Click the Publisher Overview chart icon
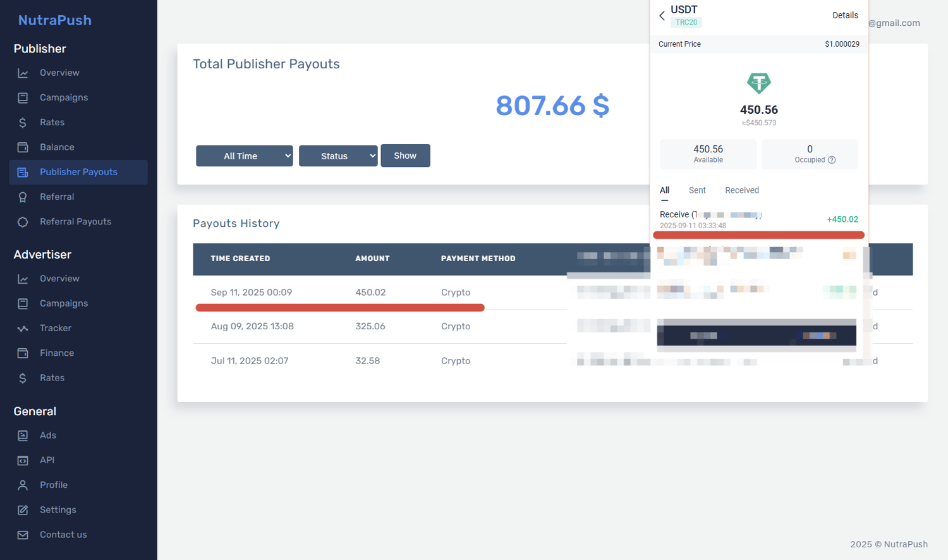 click(23, 73)
